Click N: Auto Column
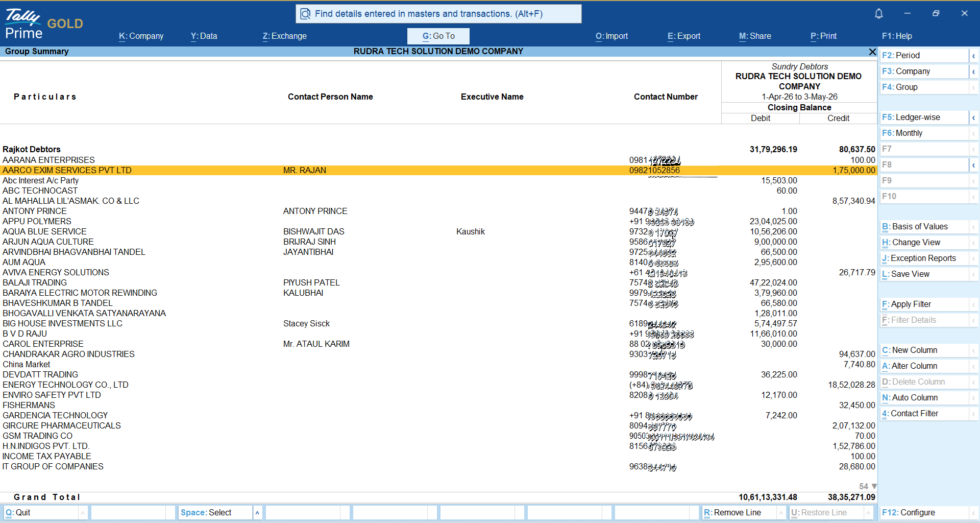 click(924, 398)
